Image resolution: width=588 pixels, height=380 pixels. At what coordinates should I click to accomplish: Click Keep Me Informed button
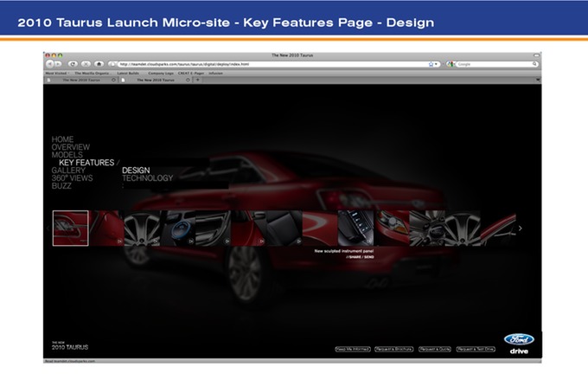353,349
